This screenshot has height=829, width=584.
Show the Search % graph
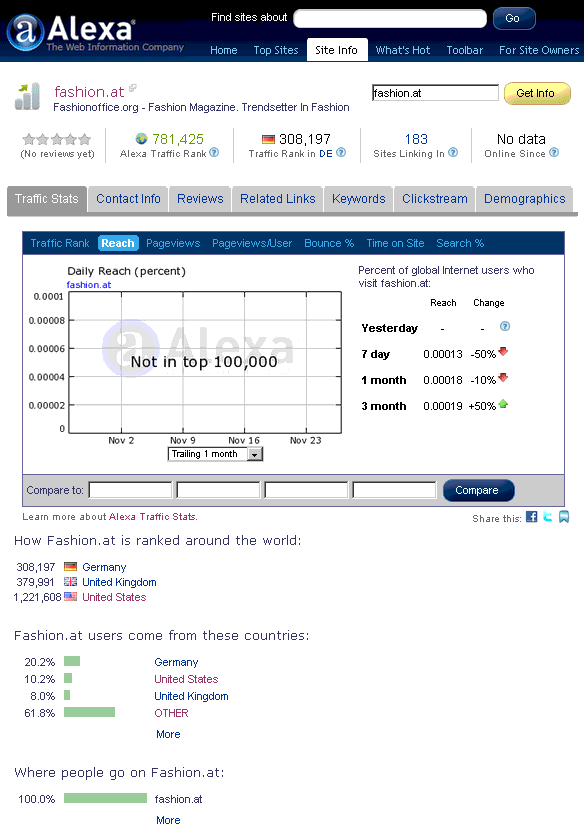(460, 243)
